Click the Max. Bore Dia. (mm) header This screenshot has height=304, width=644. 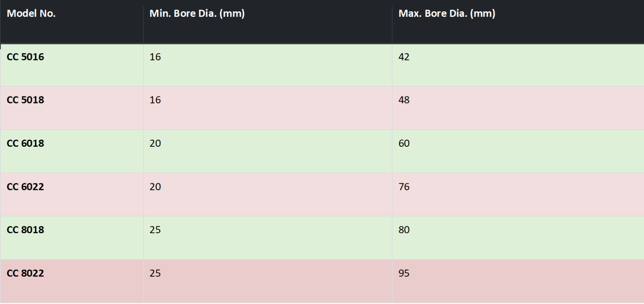tap(447, 14)
